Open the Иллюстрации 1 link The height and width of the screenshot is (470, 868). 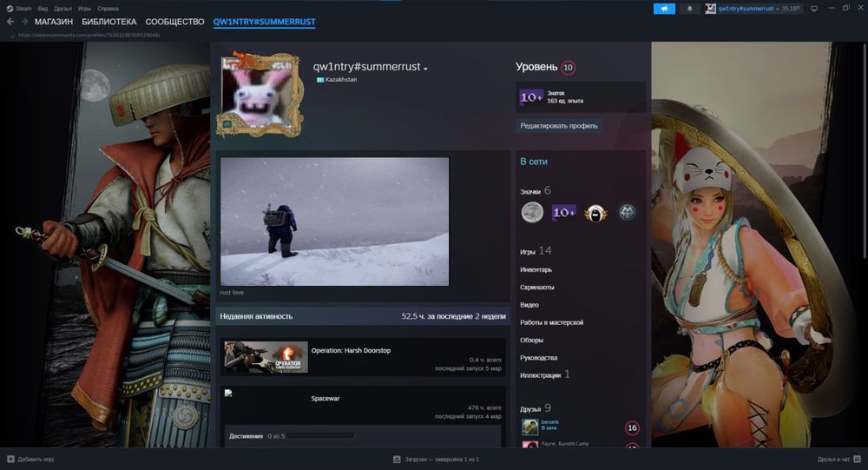tap(545, 374)
